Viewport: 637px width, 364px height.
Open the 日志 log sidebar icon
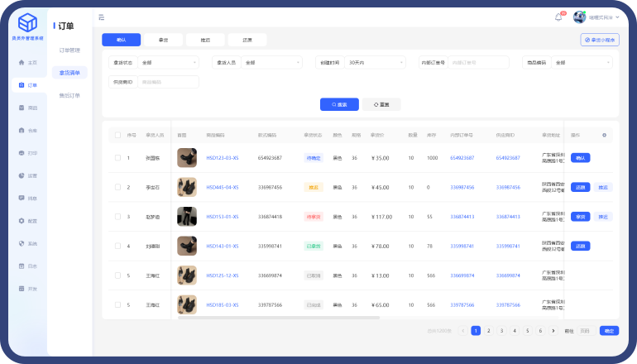pyautogui.click(x=22, y=266)
